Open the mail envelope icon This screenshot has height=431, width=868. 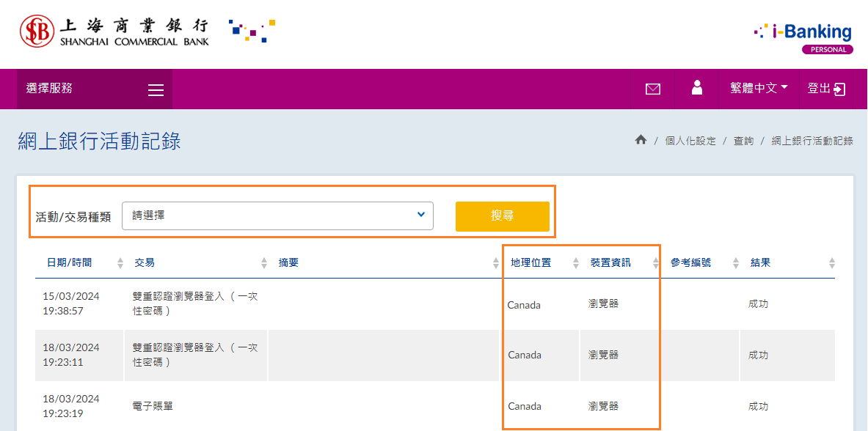click(x=652, y=89)
